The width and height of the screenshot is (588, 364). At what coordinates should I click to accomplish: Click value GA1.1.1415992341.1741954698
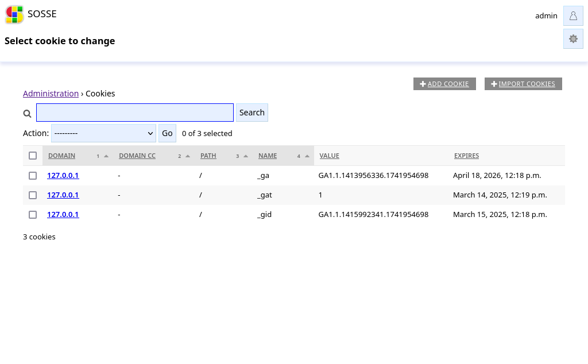(373, 214)
